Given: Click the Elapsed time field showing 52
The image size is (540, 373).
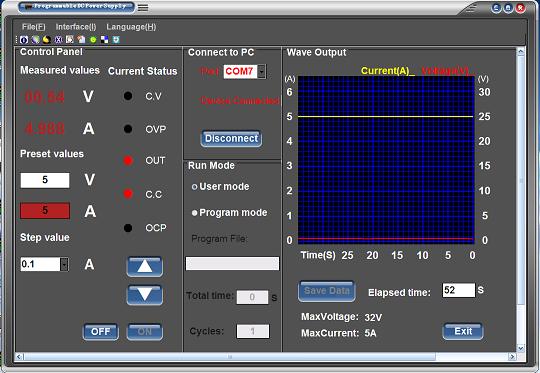Looking at the screenshot, I should pyautogui.click(x=459, y=290).
